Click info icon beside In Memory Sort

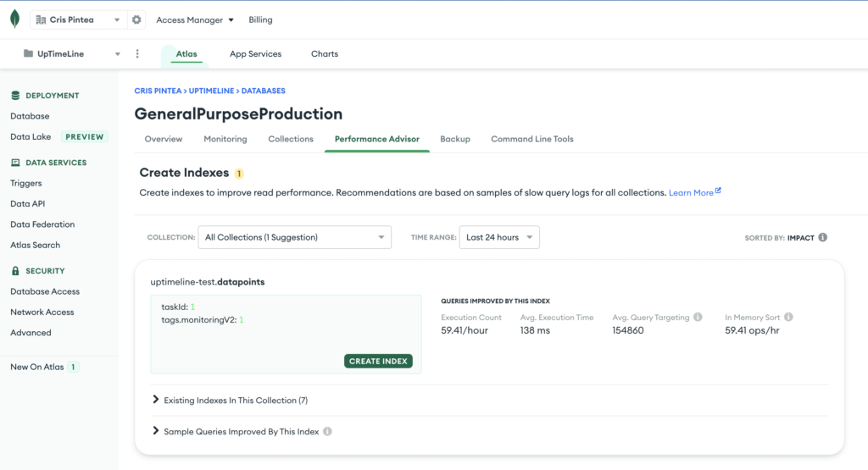point(788,317)
